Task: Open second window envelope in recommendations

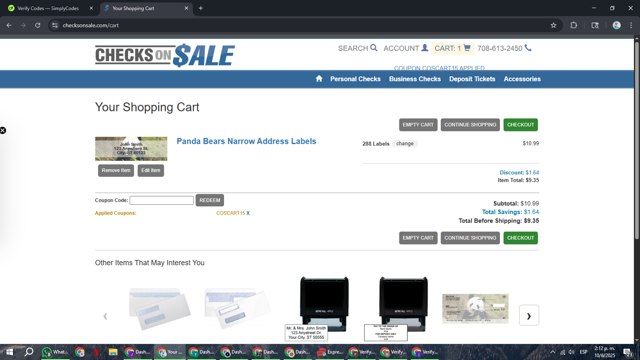Action: pos(237,309)
